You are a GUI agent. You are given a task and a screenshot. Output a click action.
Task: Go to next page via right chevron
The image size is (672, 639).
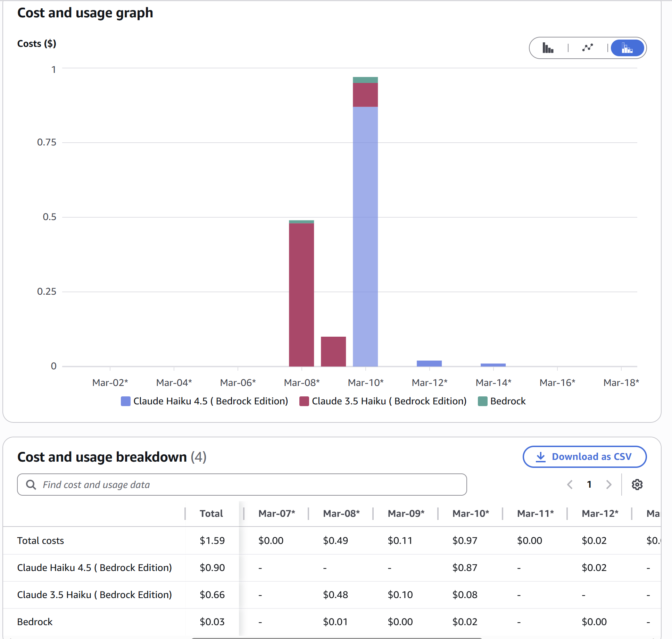pyautogui.click(x=608, y=485)
